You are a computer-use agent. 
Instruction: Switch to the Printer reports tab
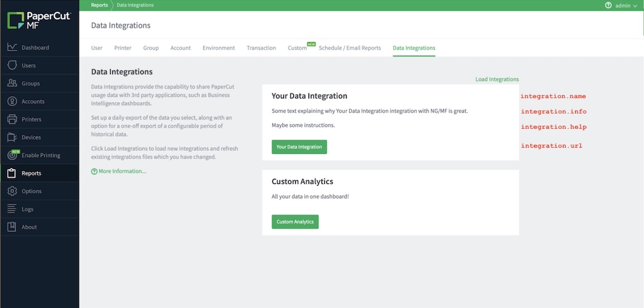coord(123,48)
